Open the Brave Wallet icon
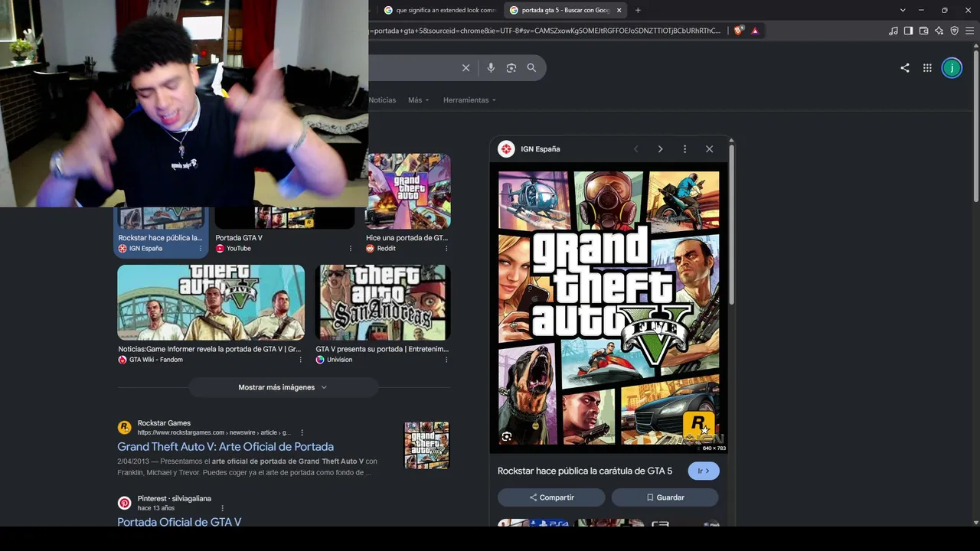The height and width of the screenshot is (551, 980). click(x=923, y=31)
